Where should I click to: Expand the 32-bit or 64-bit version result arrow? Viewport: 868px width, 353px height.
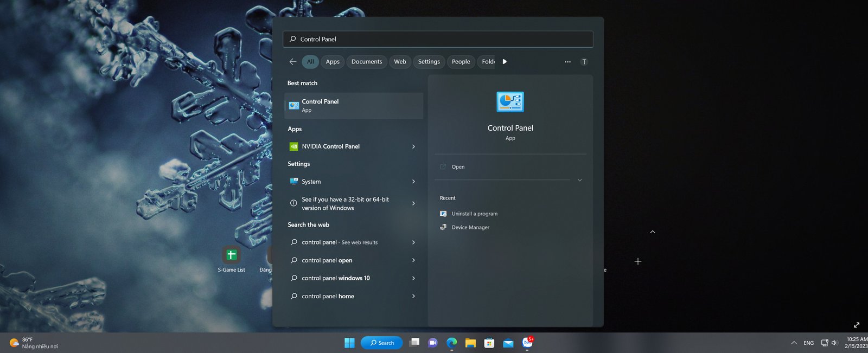click(413, 203)
